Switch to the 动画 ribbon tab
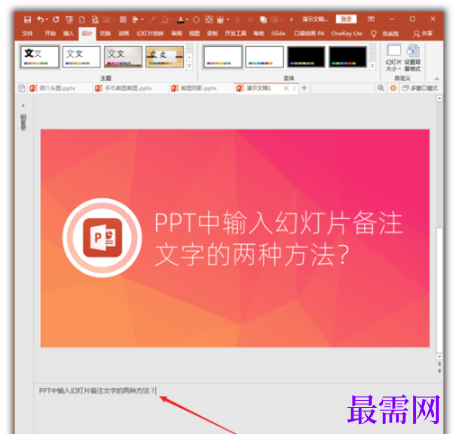This screenshot has width=459, height=441. coord(124,33)
